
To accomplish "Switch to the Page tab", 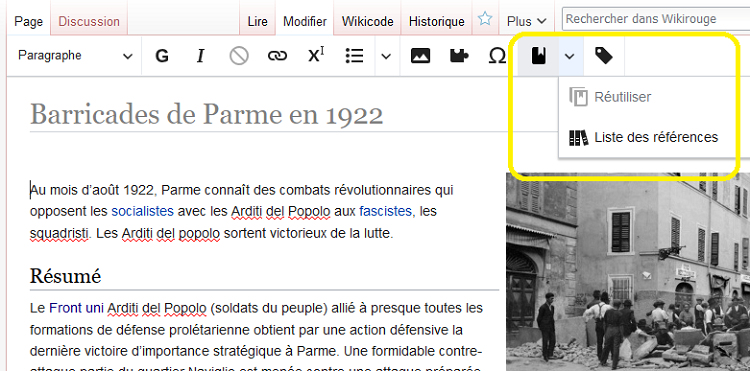I will point(29,22).
